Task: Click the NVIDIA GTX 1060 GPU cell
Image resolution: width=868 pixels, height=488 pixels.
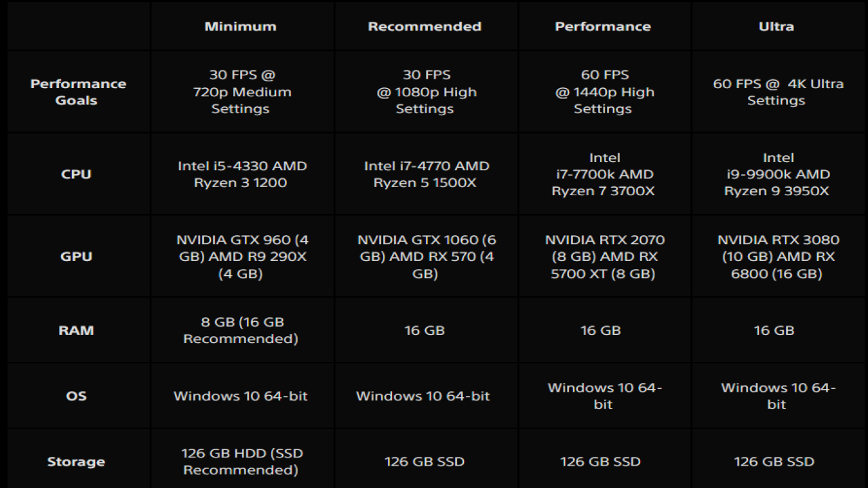Action: click(427, 257)
